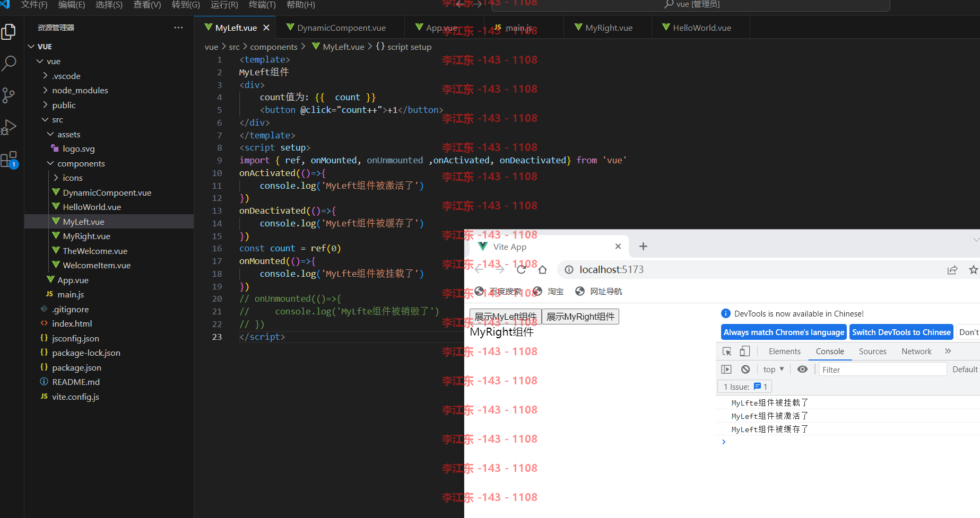Open the 编辑(E) menu
This screenshot has height=518, width=980.
pyautogui.click(x=72, y=5)
